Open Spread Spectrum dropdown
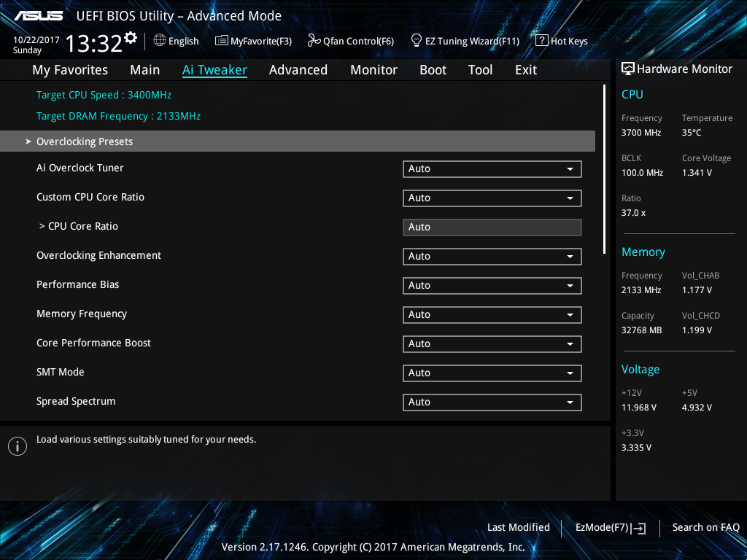Screen dimensions: 747x560 point(492,402)
